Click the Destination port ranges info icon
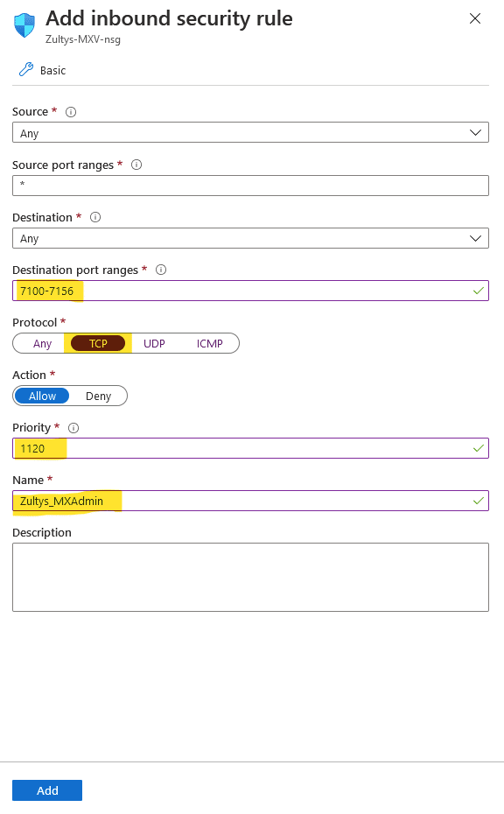The width and height of the screenshot is (504, 814). pyautogui.click(x=161, y=270)
